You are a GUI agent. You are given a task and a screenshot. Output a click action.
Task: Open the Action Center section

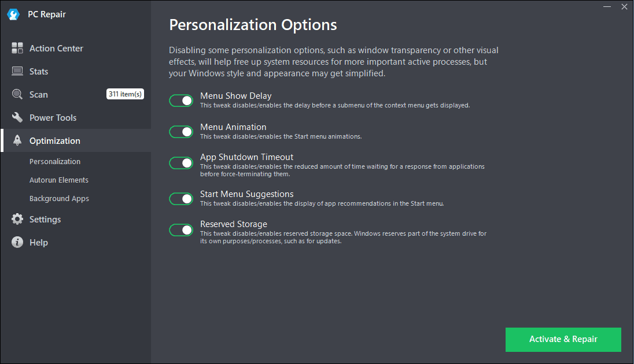tap(76, 48)
